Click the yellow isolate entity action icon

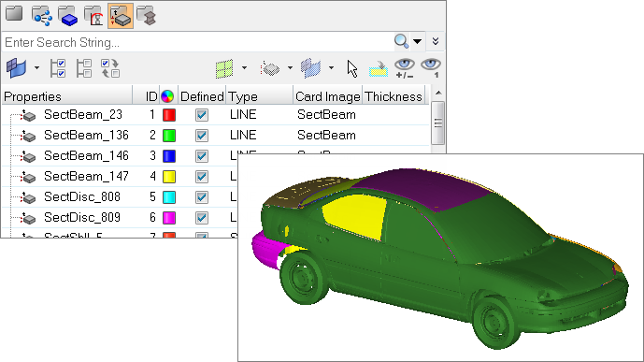coord(379,69)
